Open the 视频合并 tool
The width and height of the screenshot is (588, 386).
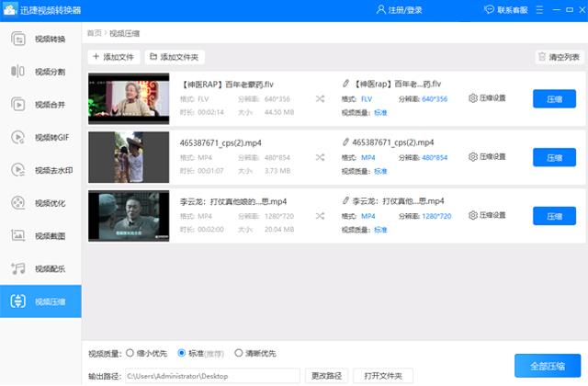[40, 105]
